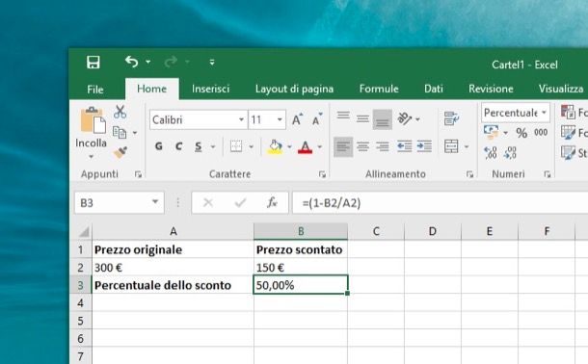This screenshot has height=364, width=588.
Task: Decrease font size with small A
Action: coord(317,119)
